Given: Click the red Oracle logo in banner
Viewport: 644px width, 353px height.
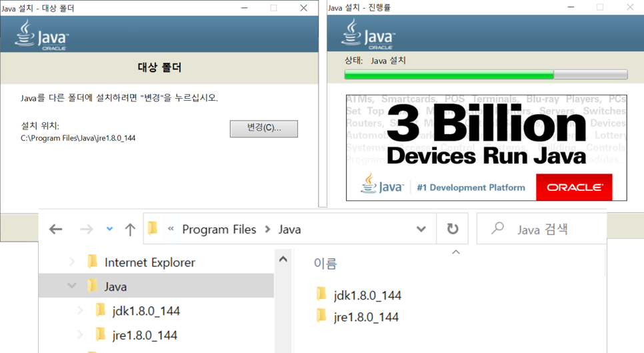Looking at the screenshot, I should 574,187.
